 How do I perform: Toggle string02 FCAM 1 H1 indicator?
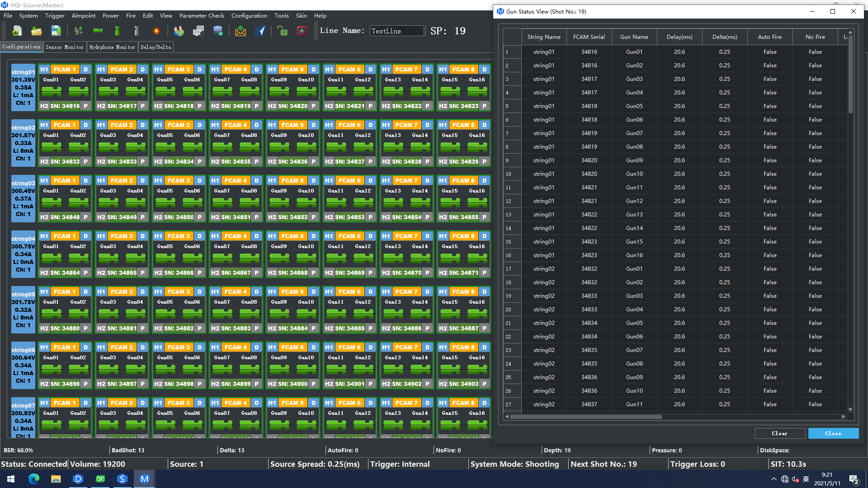(x=44, y=125)
